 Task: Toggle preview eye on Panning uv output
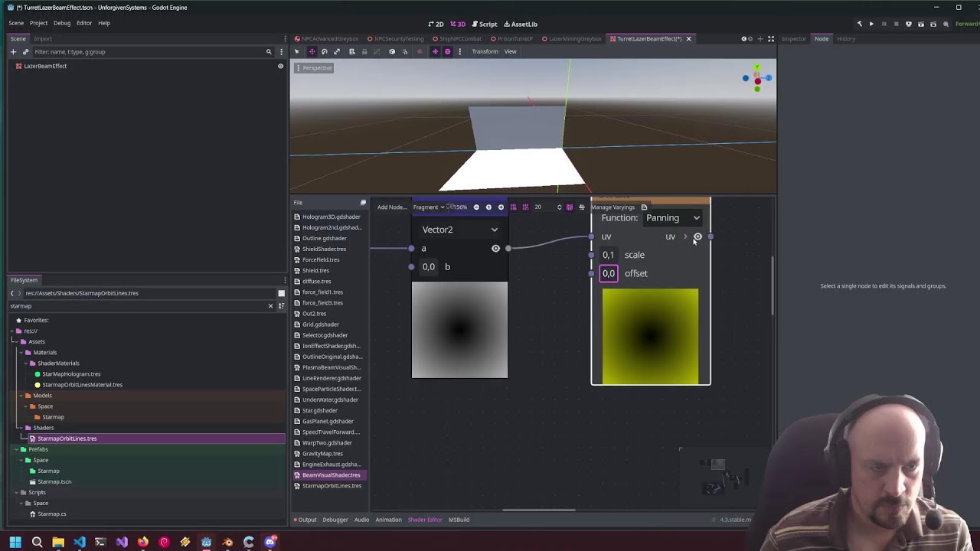point(697,236)
